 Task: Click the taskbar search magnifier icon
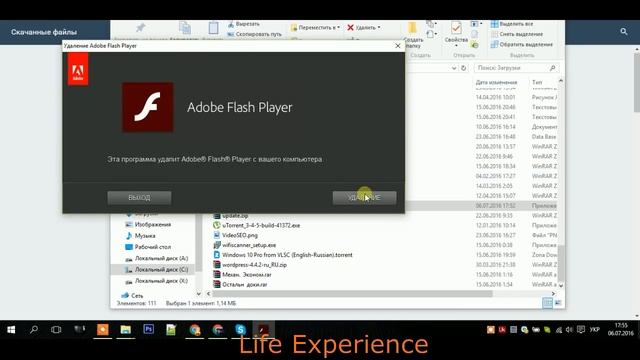click(34, 329)
